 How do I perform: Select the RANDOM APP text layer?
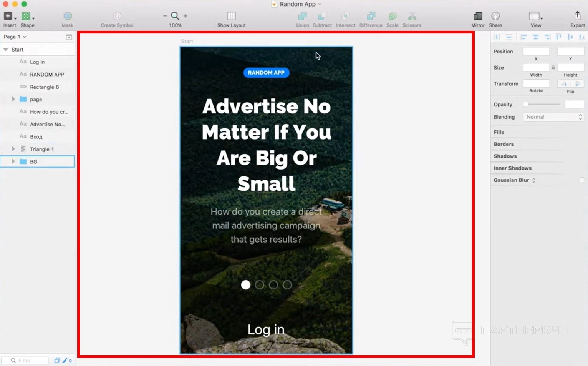37,75
